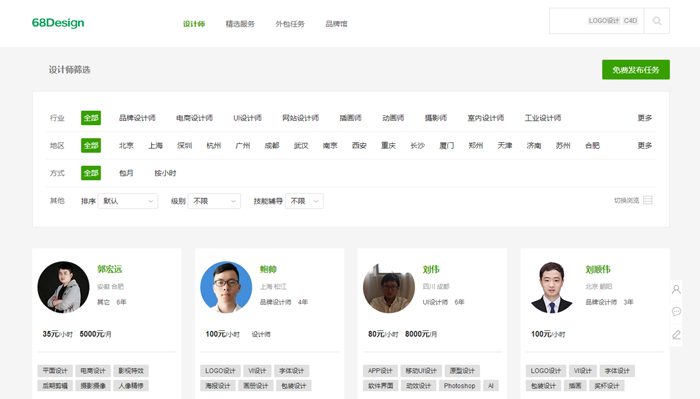Click the 68Design logo

(x=58, y=23)
